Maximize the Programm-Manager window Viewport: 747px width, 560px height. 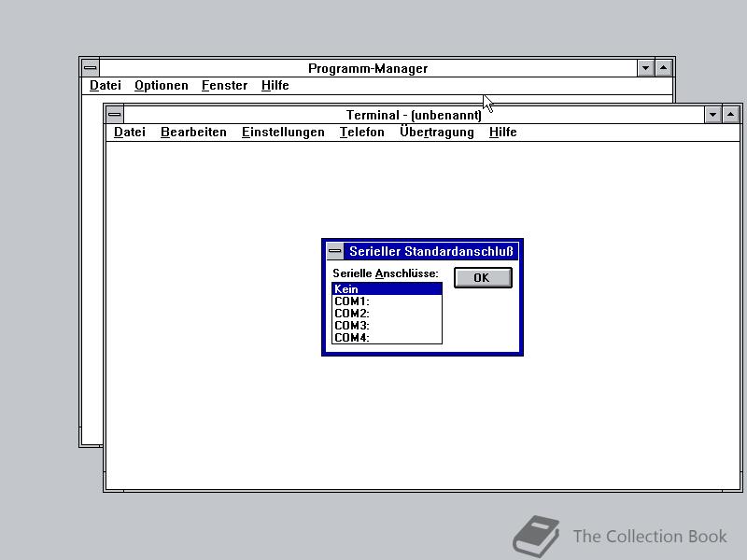click(x=664, y=68)
